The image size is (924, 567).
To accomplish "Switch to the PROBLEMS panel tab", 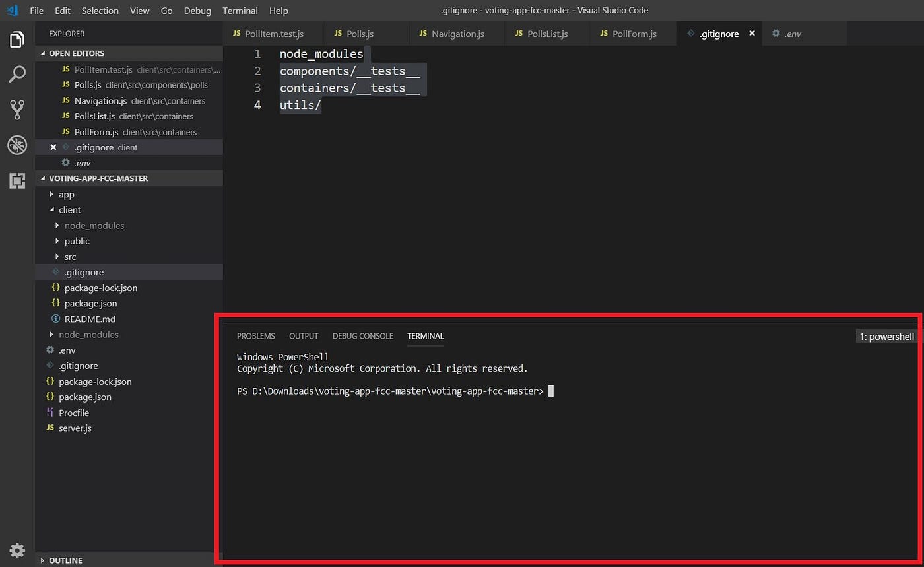I will [256, 336].
